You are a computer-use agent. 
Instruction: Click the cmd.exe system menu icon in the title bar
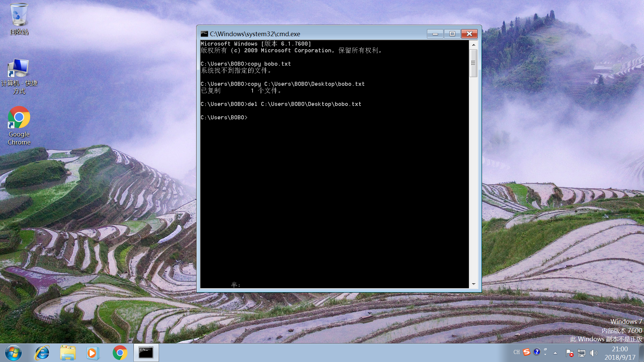[x=204, y=34]
